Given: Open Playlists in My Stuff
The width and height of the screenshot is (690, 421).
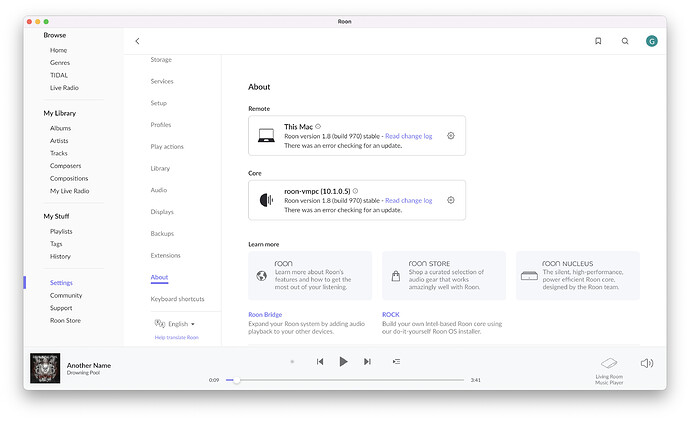Looking at the screenshot, I should [x=61, y=231].
